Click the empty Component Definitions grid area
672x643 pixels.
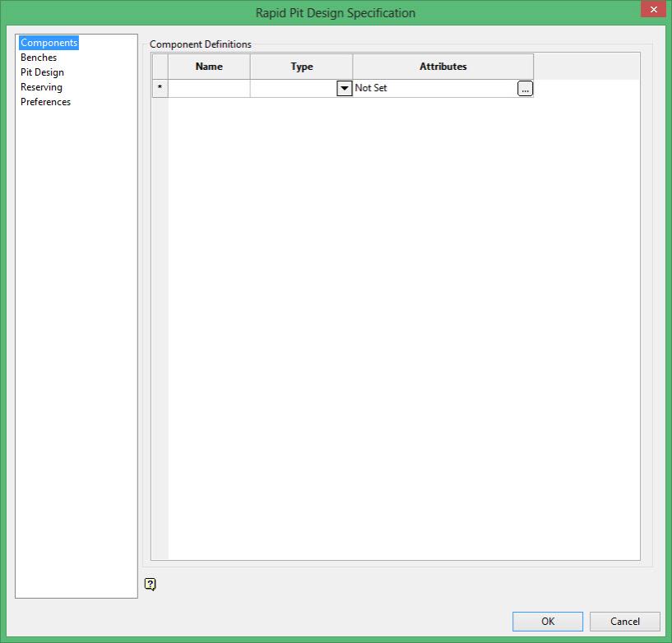(x=404, y=328)
